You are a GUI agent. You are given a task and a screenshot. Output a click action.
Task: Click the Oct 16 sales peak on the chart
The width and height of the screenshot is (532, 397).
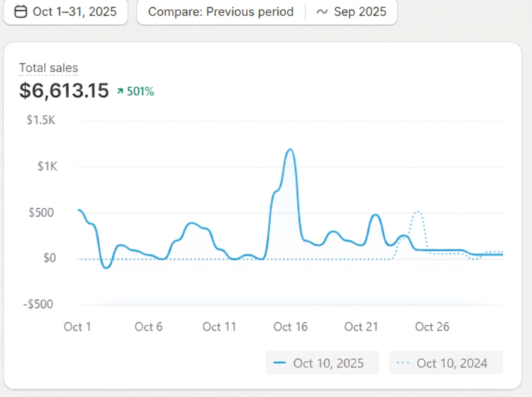pyautogui.click(x=290, y=149)
